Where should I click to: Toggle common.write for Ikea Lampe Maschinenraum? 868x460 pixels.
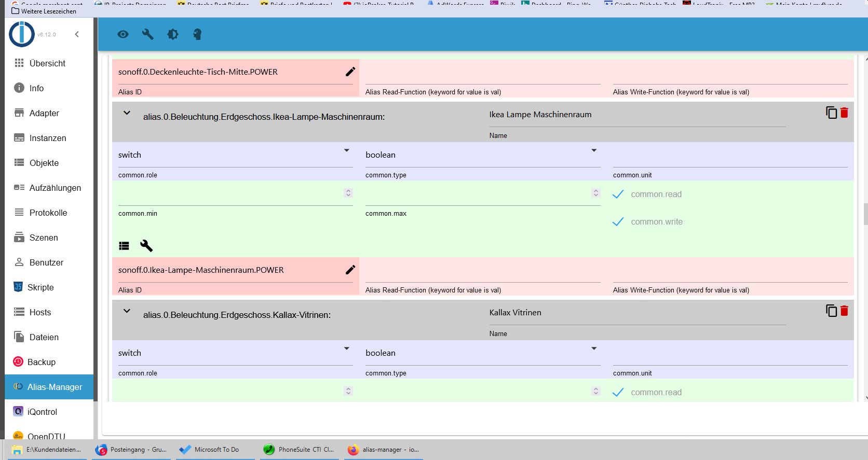618,222
